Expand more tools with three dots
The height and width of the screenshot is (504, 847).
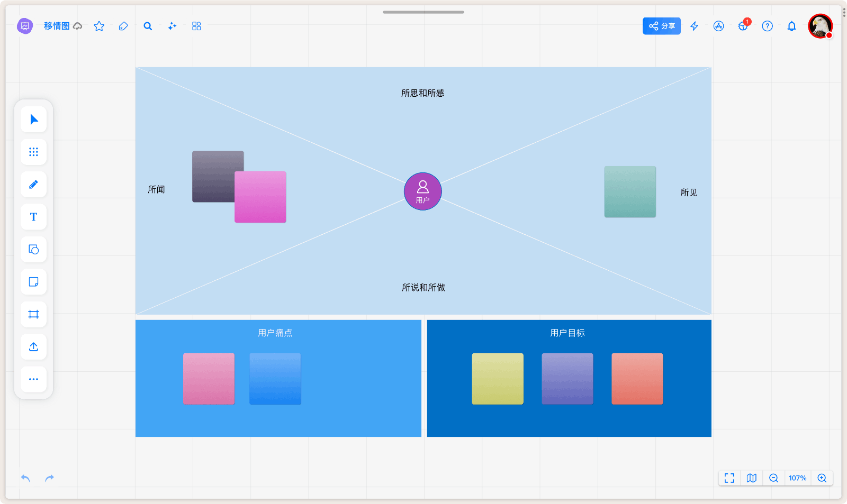[x=33, y=379]
